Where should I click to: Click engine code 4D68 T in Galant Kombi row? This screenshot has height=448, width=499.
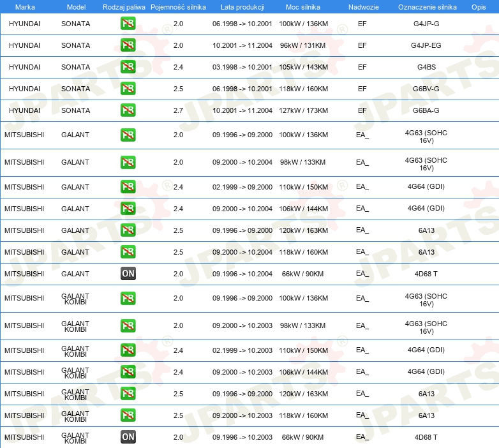(x=426, y=437)
